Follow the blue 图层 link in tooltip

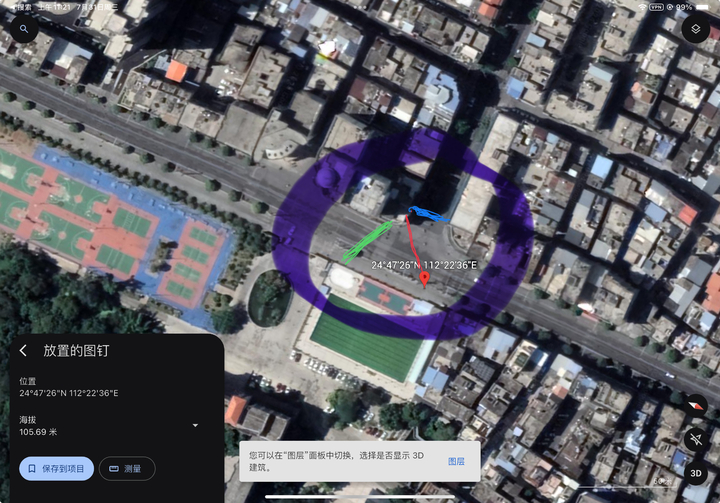click(x=456, y=461)
